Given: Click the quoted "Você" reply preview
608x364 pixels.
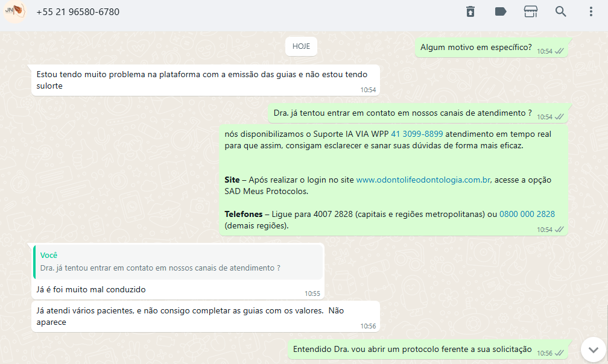Looking at the screenshot, I should tap(178, 262).
